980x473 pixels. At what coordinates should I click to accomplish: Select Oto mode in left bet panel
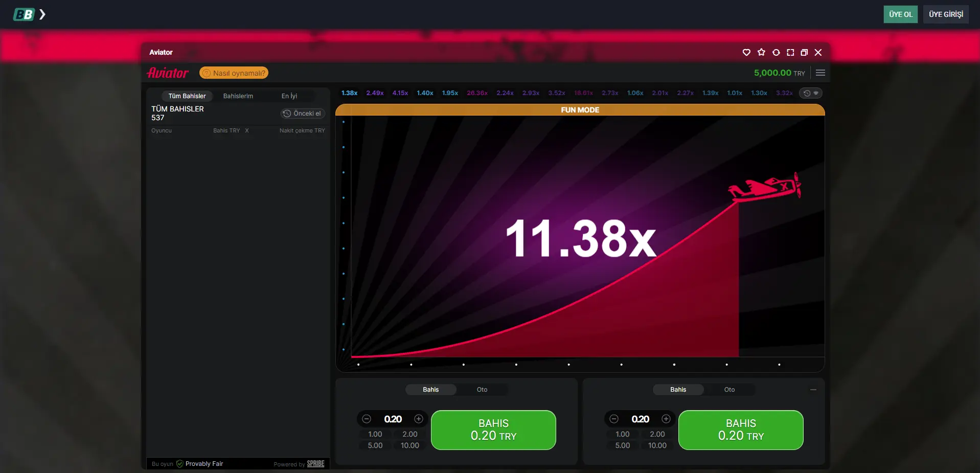tap(482, 390)
